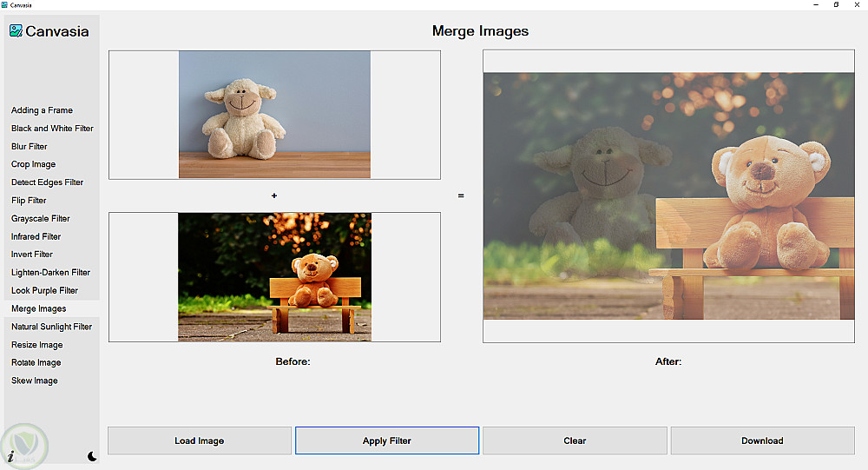Image resolution: width=868 pixels, height=470 pixels.
Task: Click the Canvasia title bar icon
Action: [x=4, y=4]
